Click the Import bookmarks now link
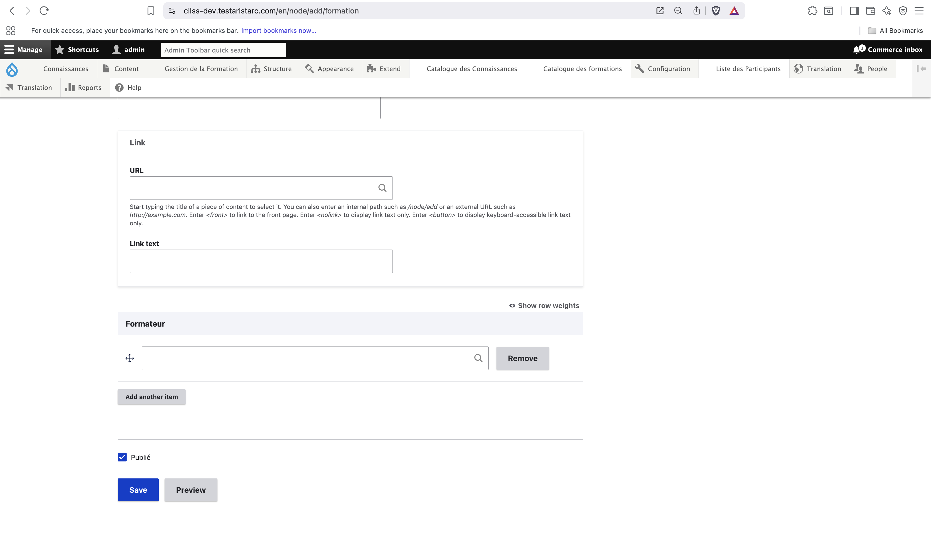931x560 pixels. click(279, 31)
